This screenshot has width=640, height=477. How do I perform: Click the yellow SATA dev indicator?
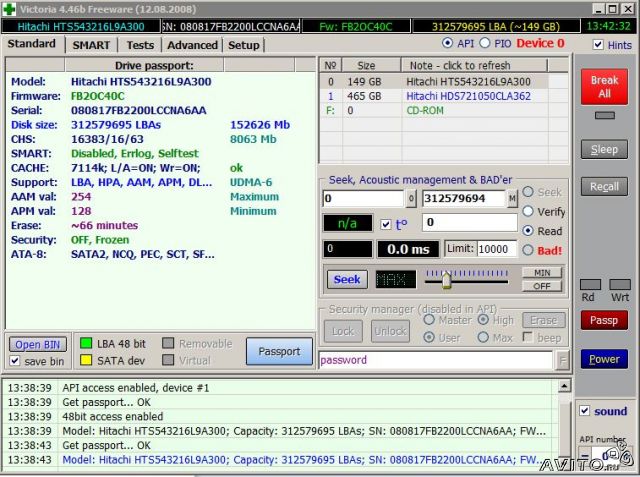click(x=86, y=360)
